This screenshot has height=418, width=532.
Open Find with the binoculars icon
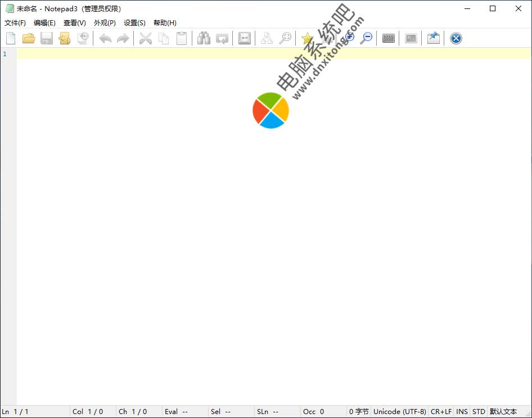[x=204, y=38]
